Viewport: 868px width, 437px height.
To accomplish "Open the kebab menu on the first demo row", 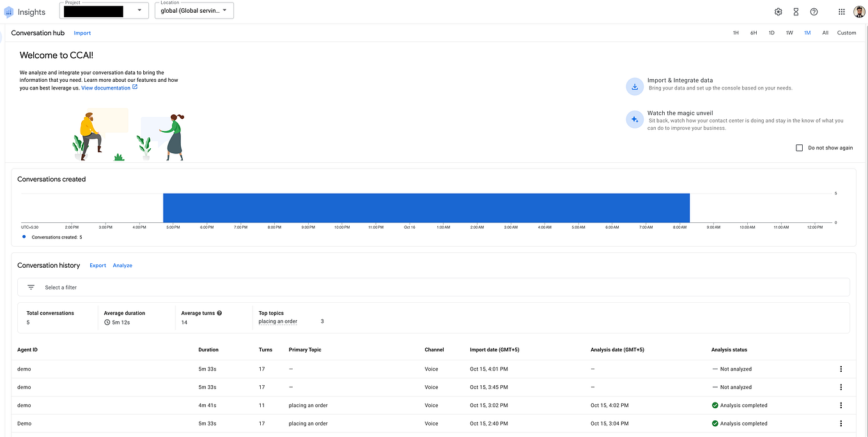I will [x=841, y=369].
